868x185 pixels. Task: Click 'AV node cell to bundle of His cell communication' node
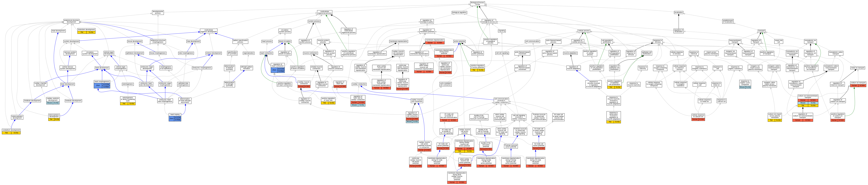[449, 117]
